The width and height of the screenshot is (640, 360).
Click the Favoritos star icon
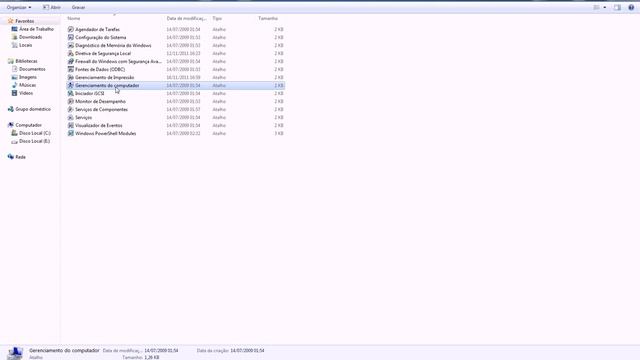(11, 21)
